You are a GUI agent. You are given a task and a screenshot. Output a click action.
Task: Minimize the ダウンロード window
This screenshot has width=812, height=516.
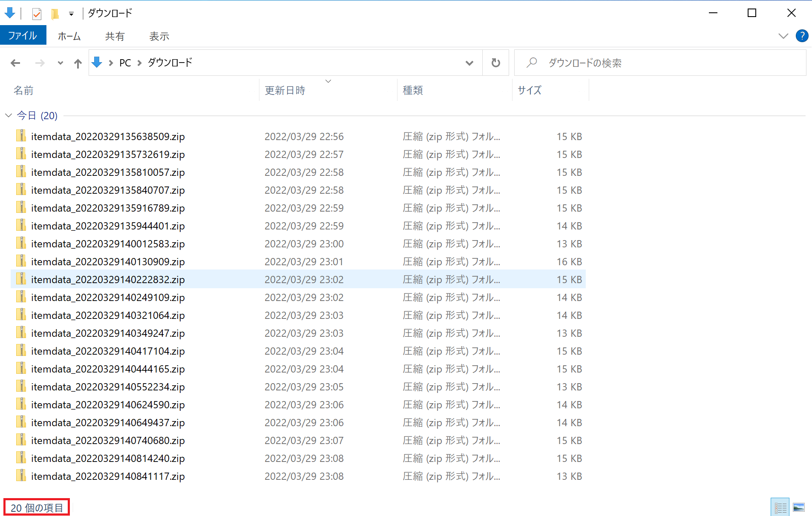tap(713, 13)
